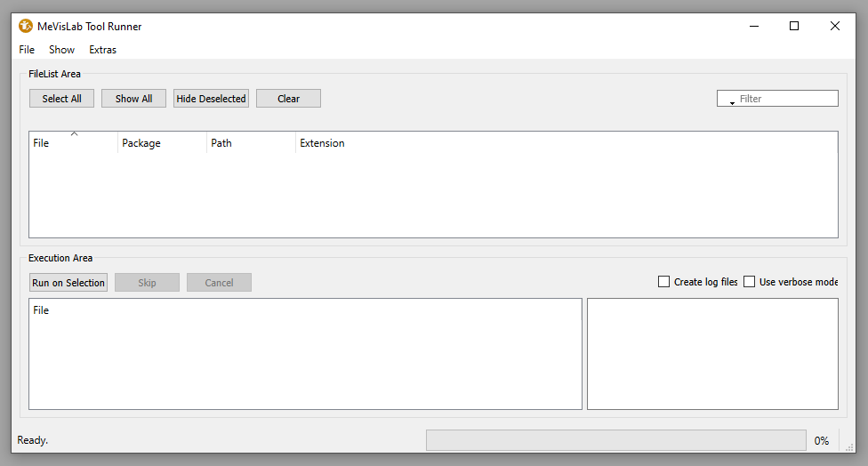Sort file list by Package column
This screenshot has width=868, height=466.
(x=161, y=143)
